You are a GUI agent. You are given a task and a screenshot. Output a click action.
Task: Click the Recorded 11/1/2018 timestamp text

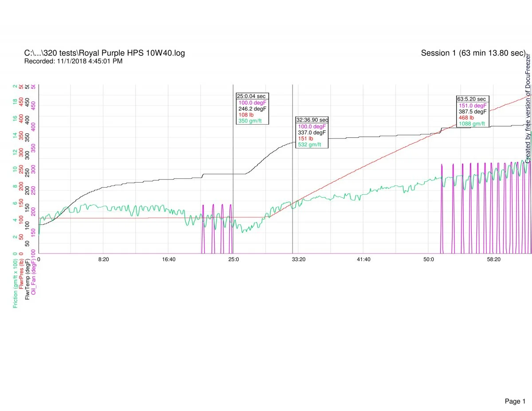(x=73, y=61)
